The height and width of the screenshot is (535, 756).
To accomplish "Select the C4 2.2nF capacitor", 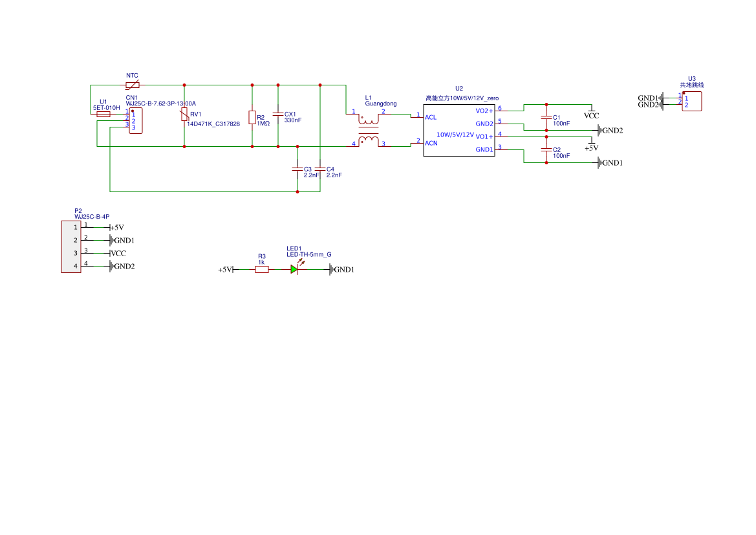I will [x=320, y=169].
